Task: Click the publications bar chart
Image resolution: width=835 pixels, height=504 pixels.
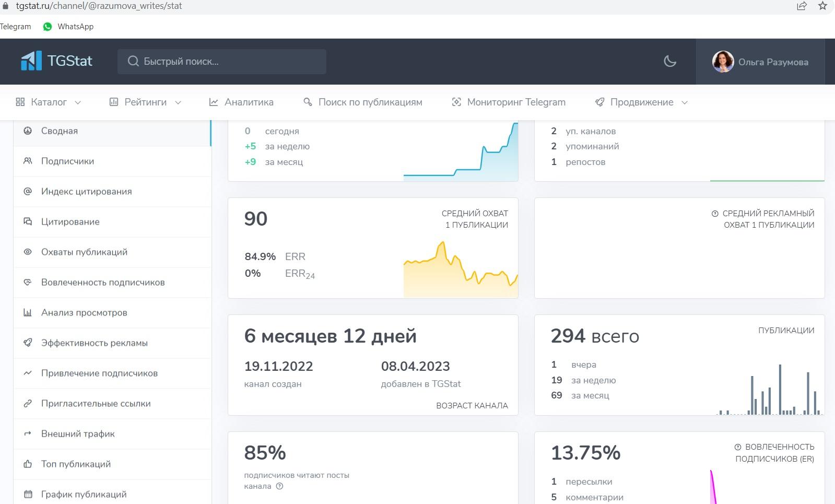Action: 768,389
